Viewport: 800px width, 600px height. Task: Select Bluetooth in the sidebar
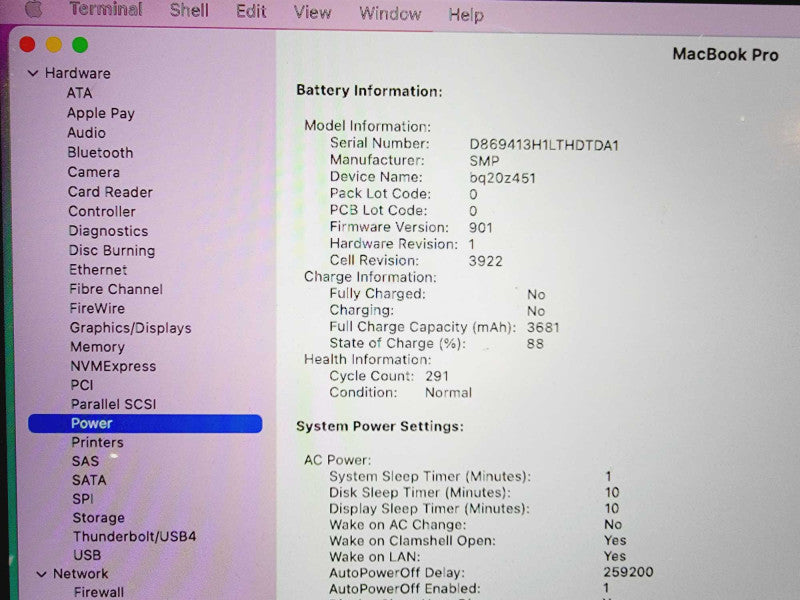coord(100,153)
